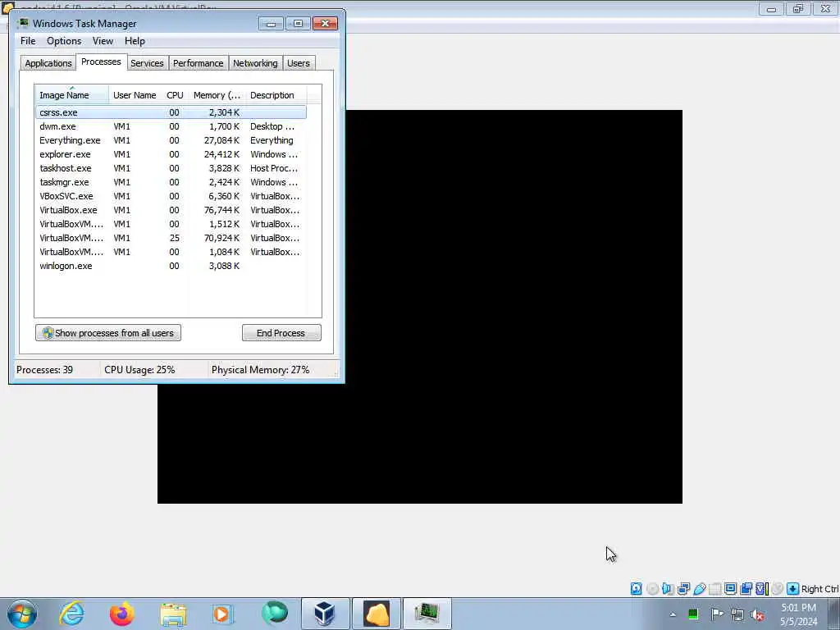840x630 pixels.
Task: Click the muted volume speaker tray icon
Action: 757,614
